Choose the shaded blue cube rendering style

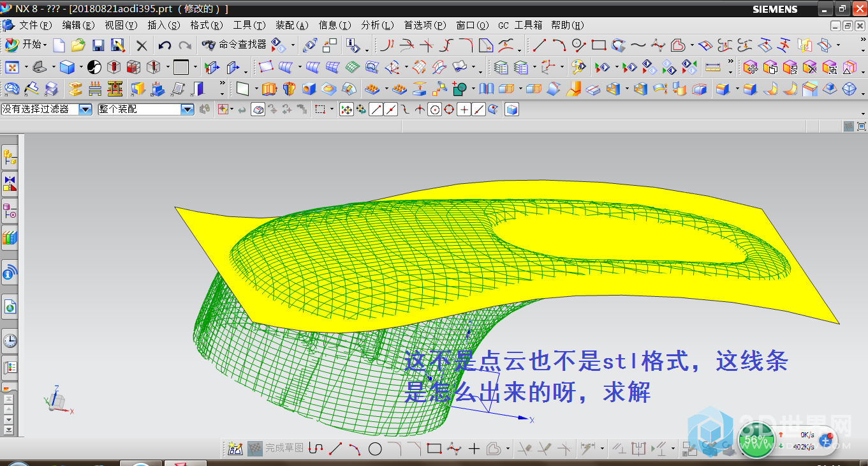click(68, 67)
